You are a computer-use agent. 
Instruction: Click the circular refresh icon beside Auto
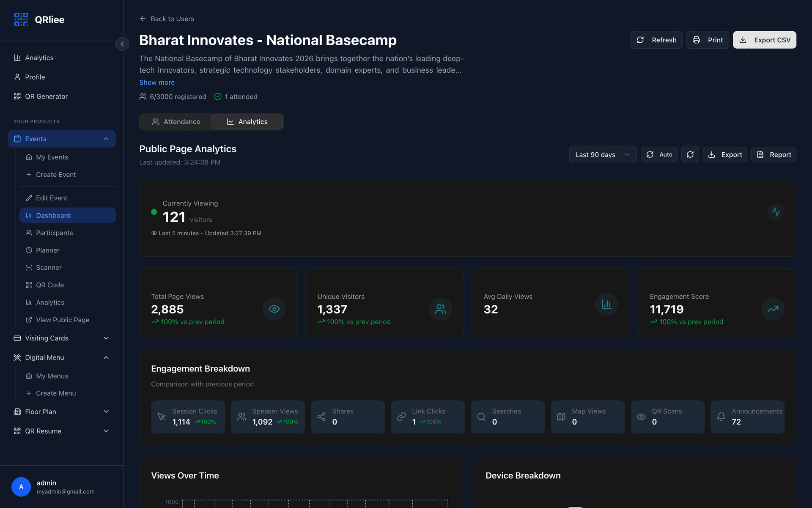pos(690,155)
